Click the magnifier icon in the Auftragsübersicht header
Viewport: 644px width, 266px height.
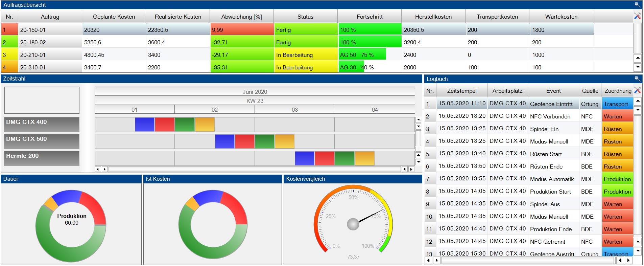point(637,5)
